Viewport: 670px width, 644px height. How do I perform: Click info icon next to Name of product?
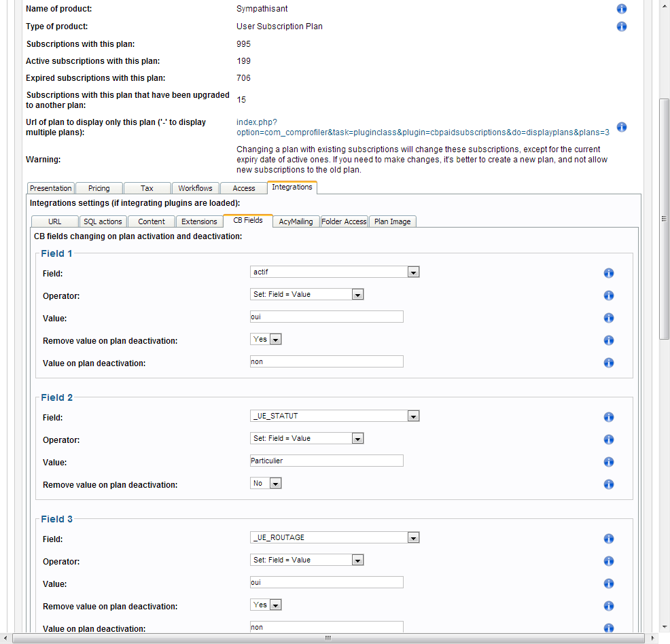pyautogui.click(x=621, y=9)
